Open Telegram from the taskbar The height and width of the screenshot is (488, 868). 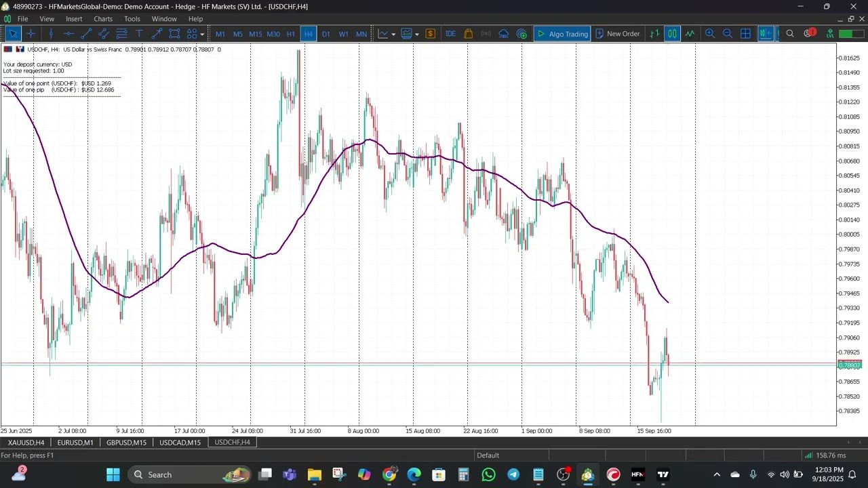(x=513, y=474)
